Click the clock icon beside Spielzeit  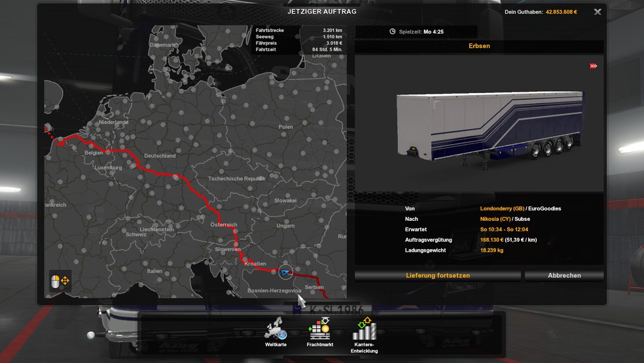pos(392,31)
